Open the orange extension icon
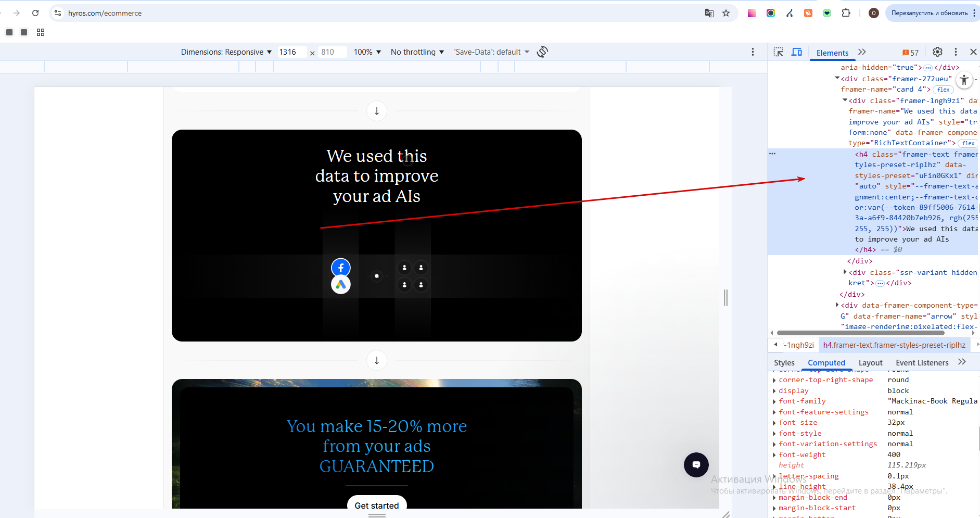The width and height of the screenshot is (980, 518). pyautogui.click(x=808, y=13)
